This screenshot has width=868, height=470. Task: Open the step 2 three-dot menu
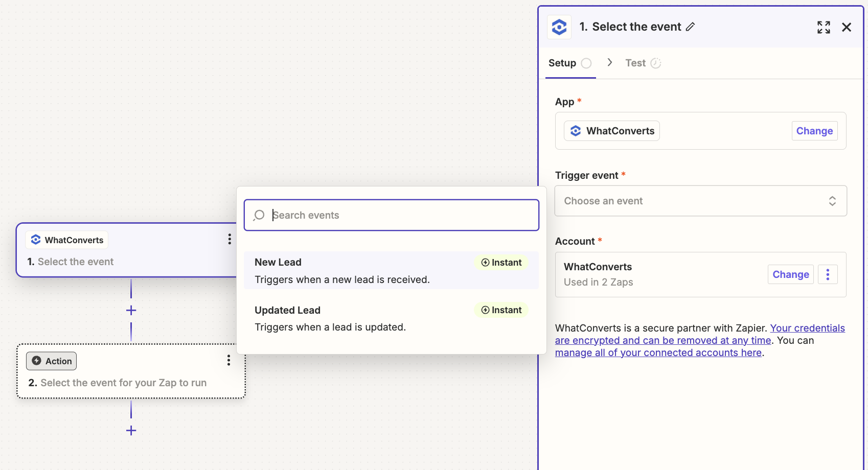(x=229, y=361)
